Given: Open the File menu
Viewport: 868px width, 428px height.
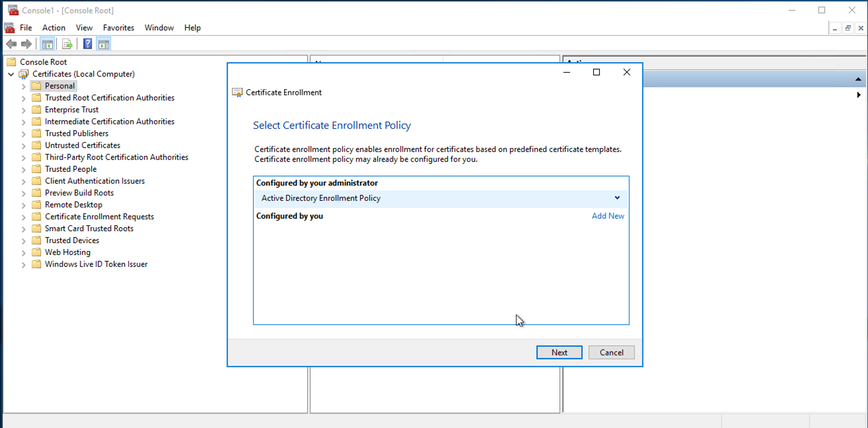Looking at the screenshot, I should coord(26,28).
